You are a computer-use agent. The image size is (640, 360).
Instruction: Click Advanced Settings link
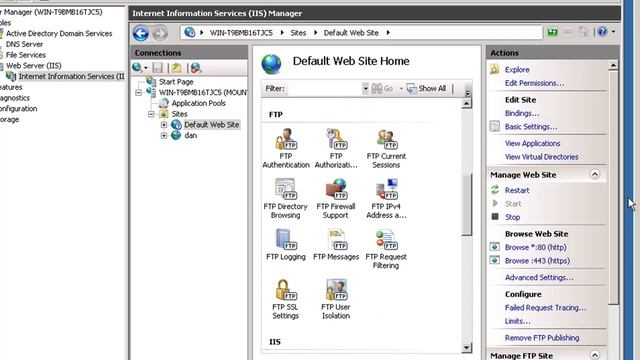coord(539,278)
